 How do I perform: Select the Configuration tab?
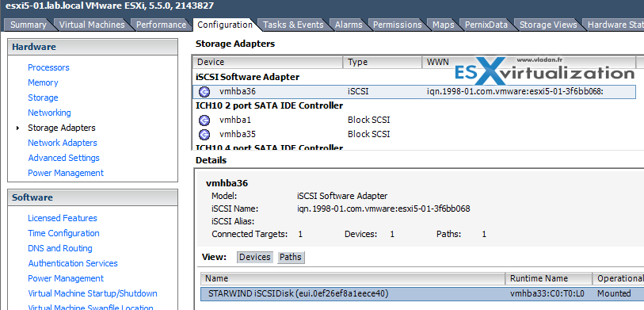click(x=225, y=25)
